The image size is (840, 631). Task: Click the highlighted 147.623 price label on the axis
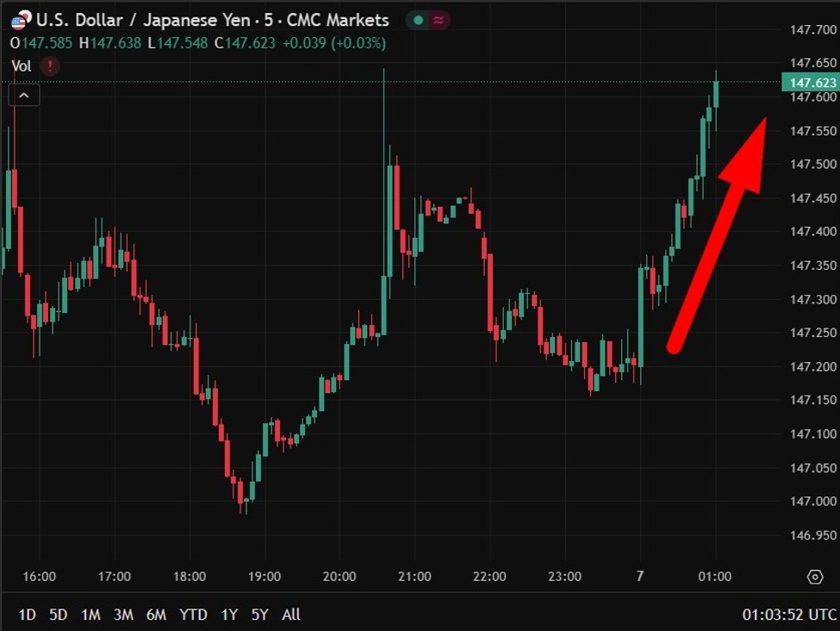pos(811,83)
